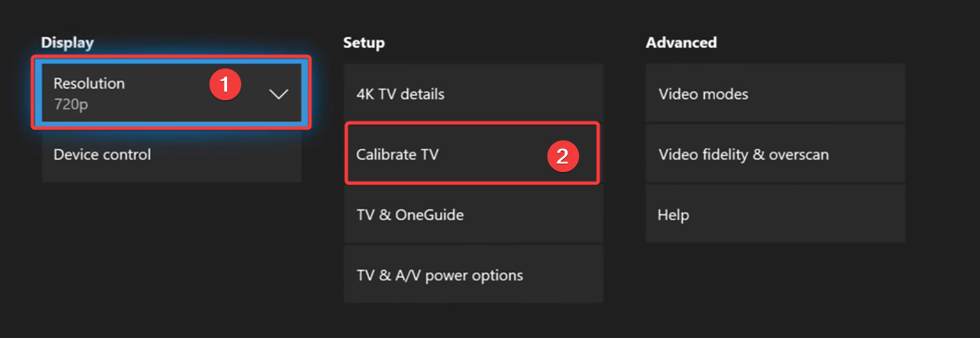Click the OneGuide text in the Setup column
980x338 pixels.
(x=427, y=215)
